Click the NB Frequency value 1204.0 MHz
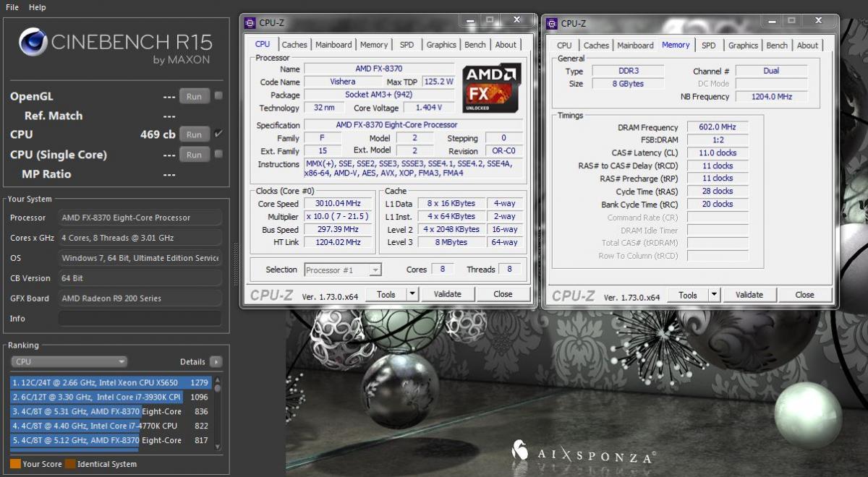This screenshot has height=477, width=868. pos(771,96)
